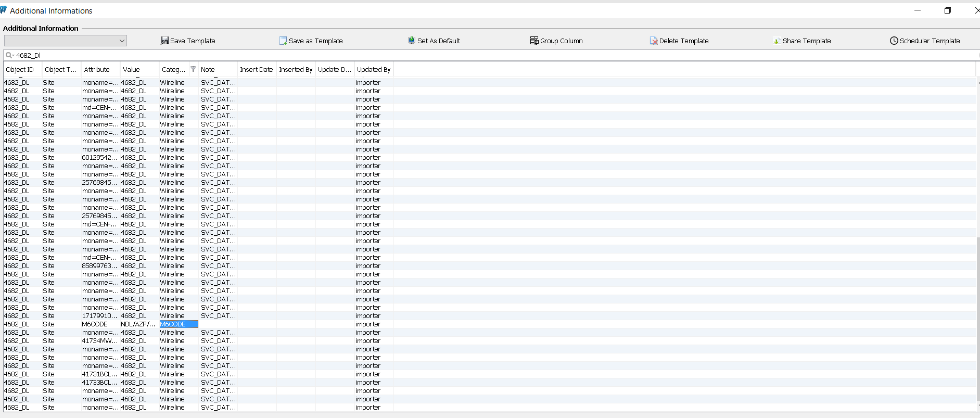
Task: Sort by Updated By column header
Action: tap(374, 70)
